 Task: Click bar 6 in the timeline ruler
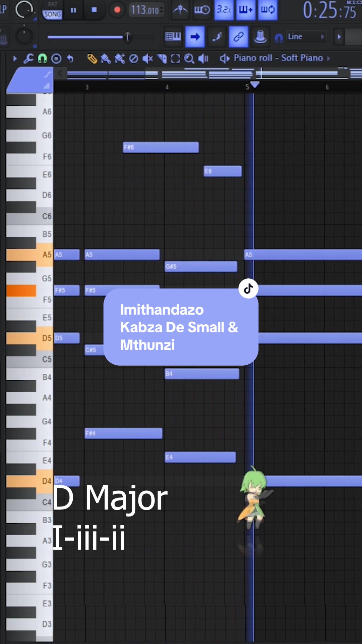pyautogui.click(x=327, y=87)
